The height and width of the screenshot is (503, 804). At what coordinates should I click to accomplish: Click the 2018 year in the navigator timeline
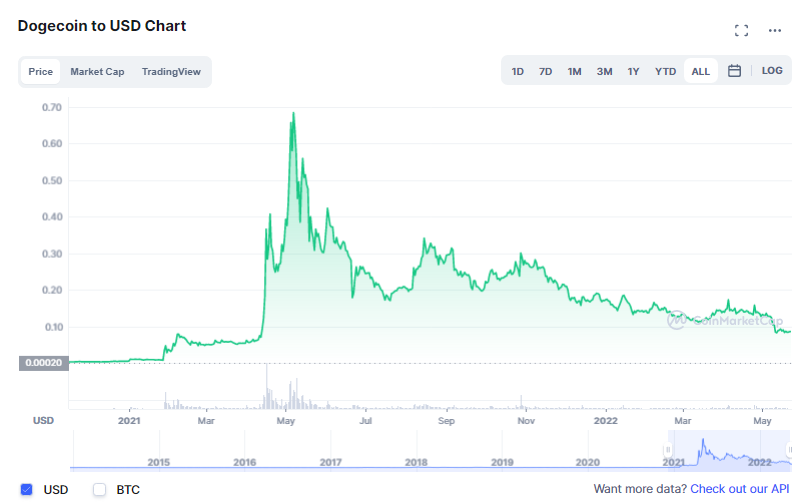tap(416, 462)
